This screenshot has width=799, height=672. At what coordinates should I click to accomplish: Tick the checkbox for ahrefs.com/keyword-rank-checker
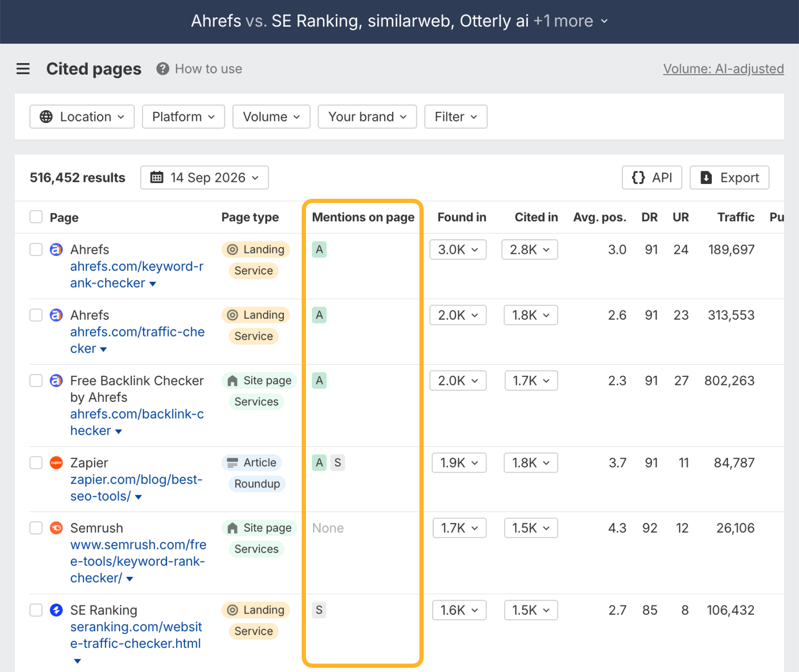tap(36, 249)
